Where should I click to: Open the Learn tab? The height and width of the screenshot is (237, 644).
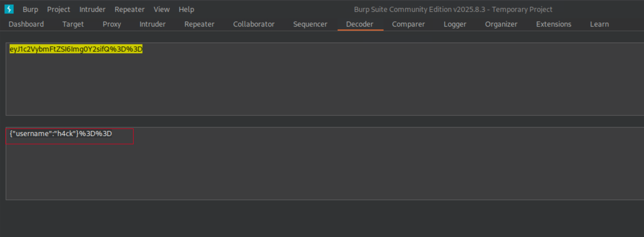pos(599,24)
